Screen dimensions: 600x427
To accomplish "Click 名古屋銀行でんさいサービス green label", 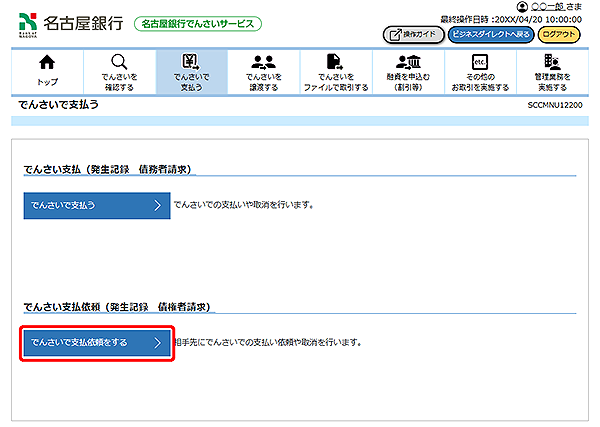I will tap(197, 23).
